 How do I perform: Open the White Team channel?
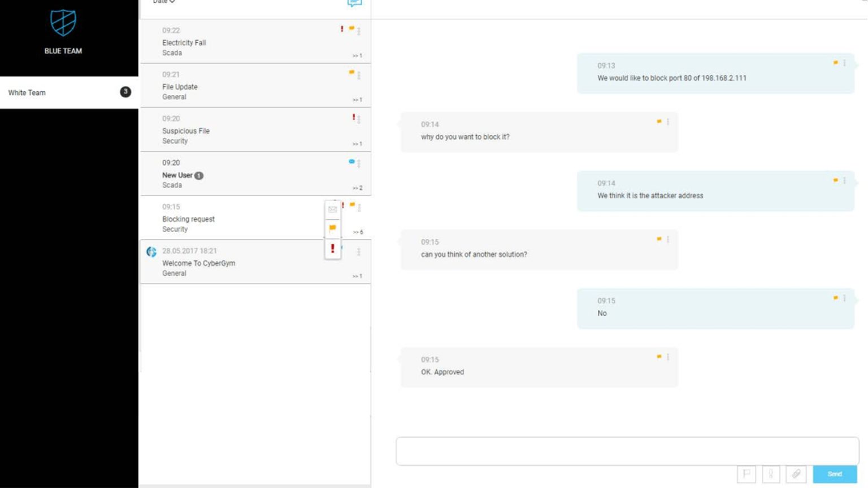tap(69, 93)
